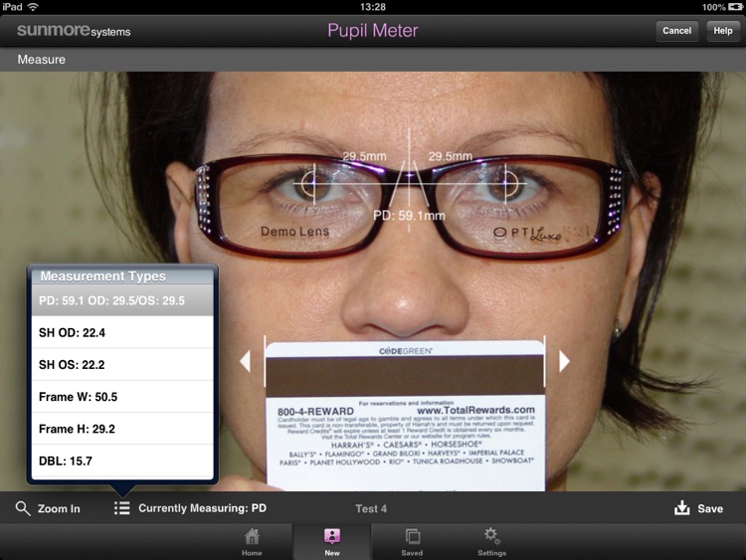
Task: Select the PD: 59.1 OD/OS measurement row
Action: (x=122, y=300)
